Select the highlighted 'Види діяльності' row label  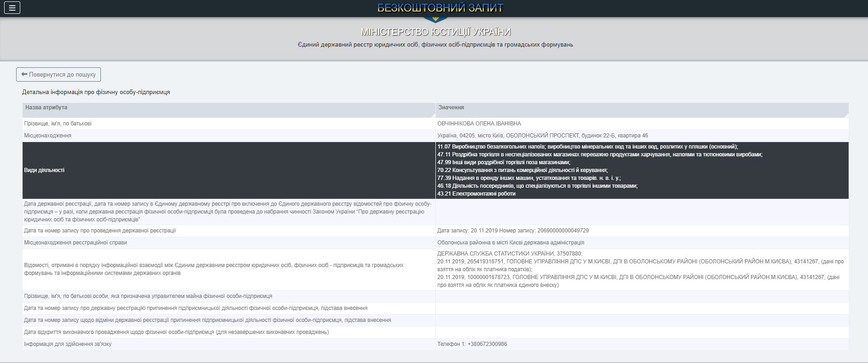point(44,170)
